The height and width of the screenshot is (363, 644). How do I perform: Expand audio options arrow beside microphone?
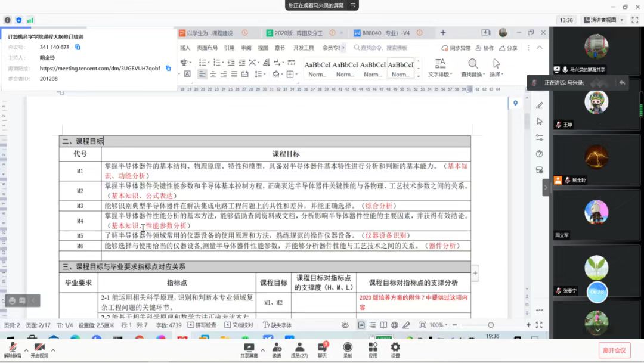click(x=26, y=350)
